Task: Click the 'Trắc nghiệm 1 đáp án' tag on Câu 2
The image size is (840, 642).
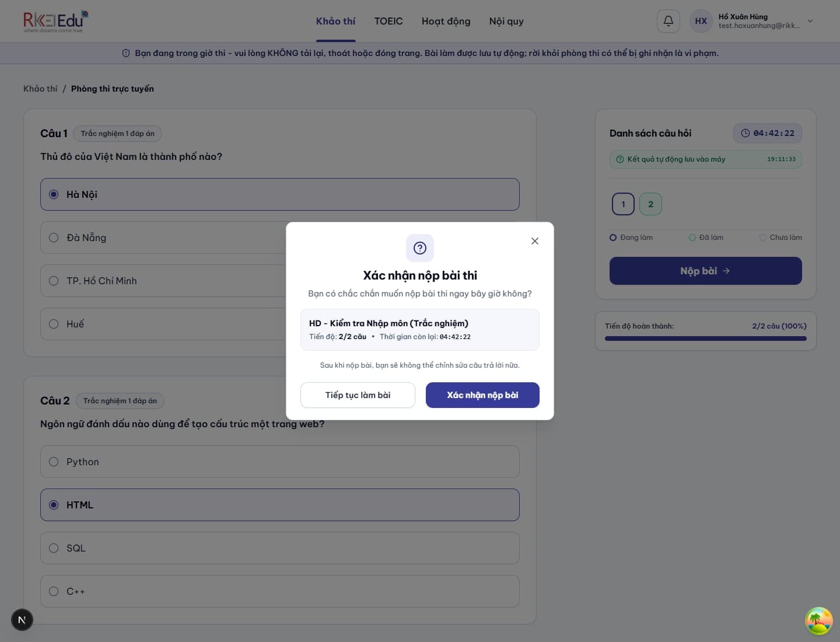Action: click(120, 401)
